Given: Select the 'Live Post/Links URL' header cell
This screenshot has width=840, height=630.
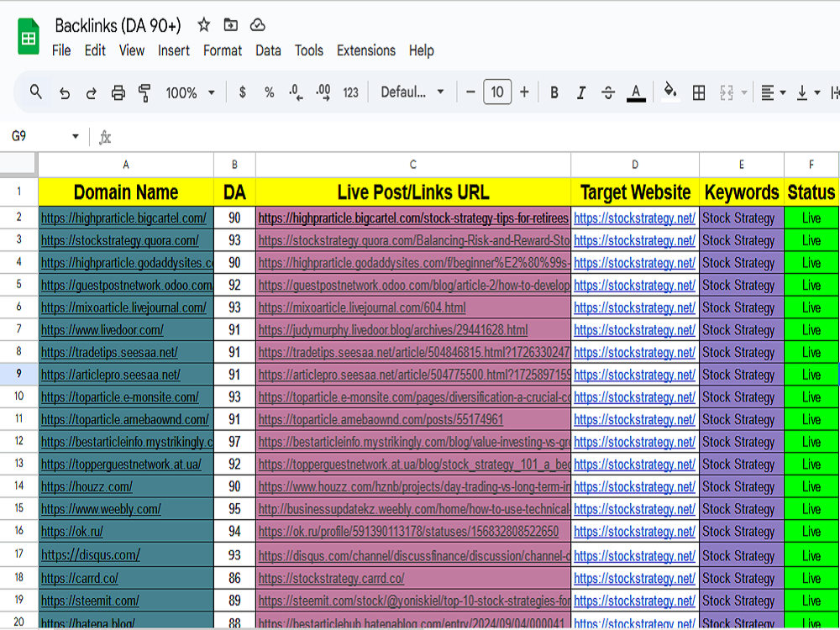Looking at the screenshot, I should [413, 192].
